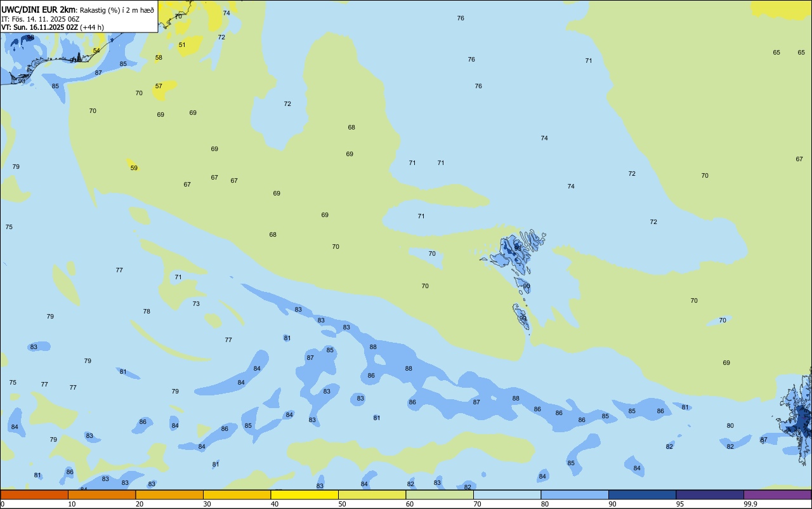The height and width of the screenshot is (509, 812).
Task: Select the map value 58
Action: pyautogui.click(x=159, y=57)
